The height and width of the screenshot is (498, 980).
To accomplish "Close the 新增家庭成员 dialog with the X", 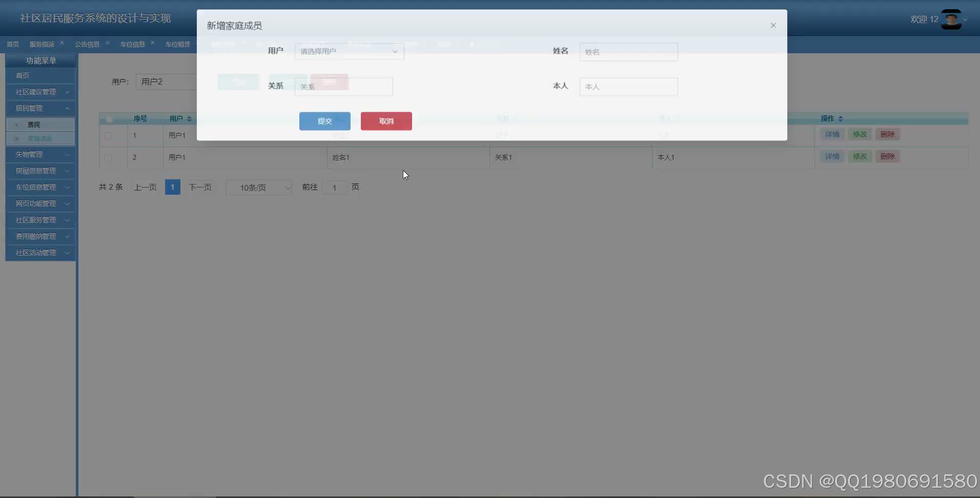I will click(773, 26).
